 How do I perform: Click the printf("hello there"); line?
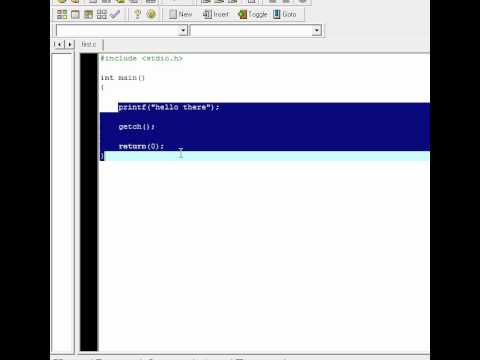169,107
